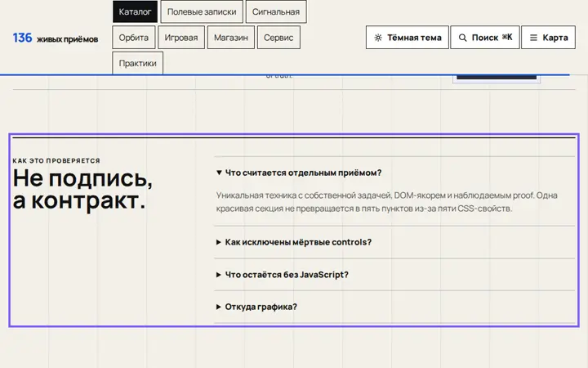Image resolution: width=588 pixels, height=368 pixels.
Task: Click the sun icon in theme button
Action: tap(378, 38)
